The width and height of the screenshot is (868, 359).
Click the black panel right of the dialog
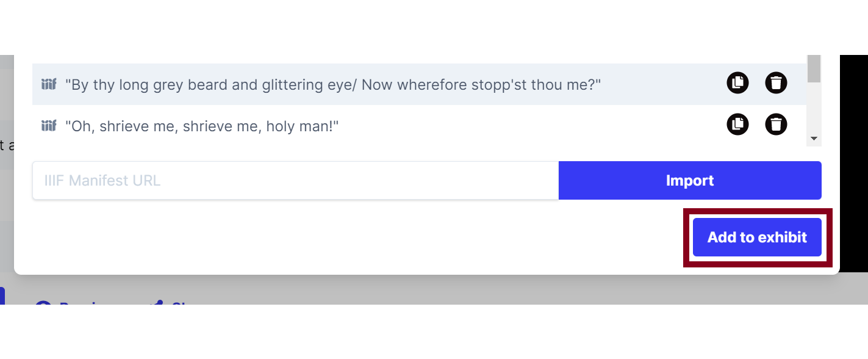pos(854,164)
